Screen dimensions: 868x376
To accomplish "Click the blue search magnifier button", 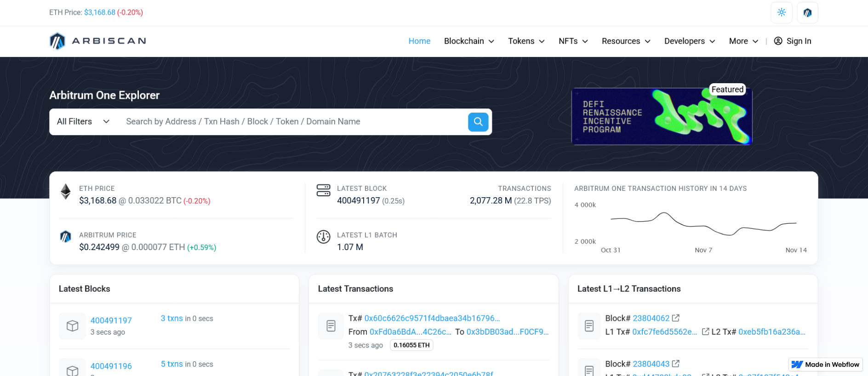I will click(x=478, y=122).
